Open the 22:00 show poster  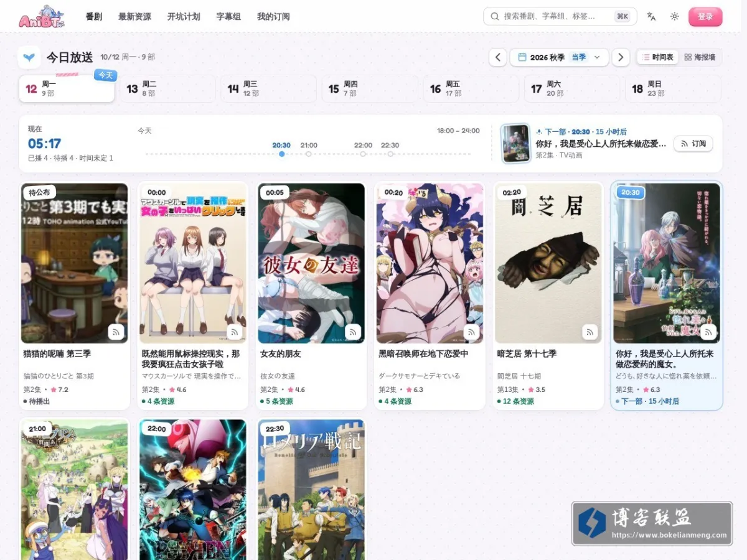[x=193, y=490]
